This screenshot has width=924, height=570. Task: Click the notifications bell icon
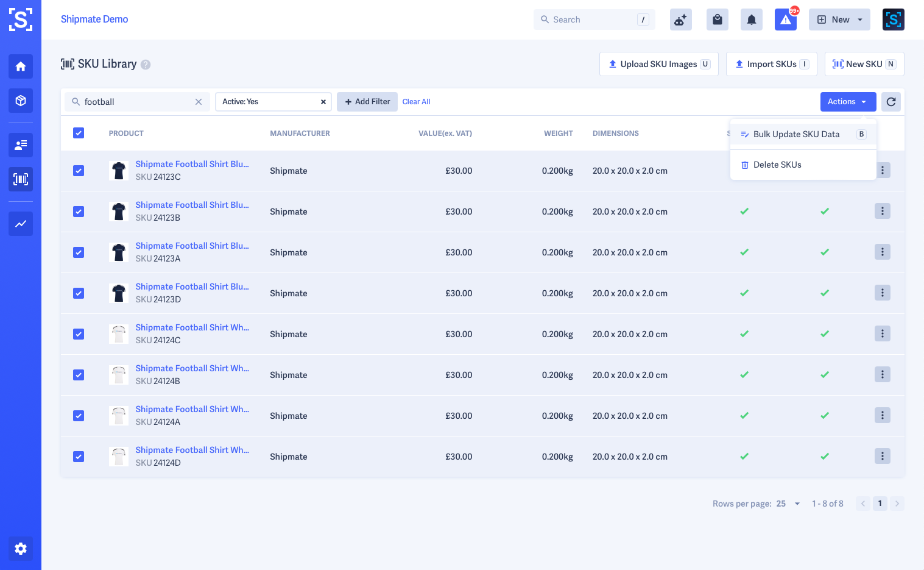click(x=752, y=20)
